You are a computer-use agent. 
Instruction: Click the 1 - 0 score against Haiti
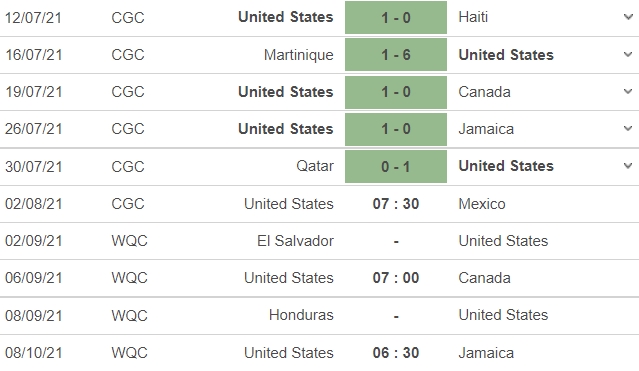click(396, 18)
